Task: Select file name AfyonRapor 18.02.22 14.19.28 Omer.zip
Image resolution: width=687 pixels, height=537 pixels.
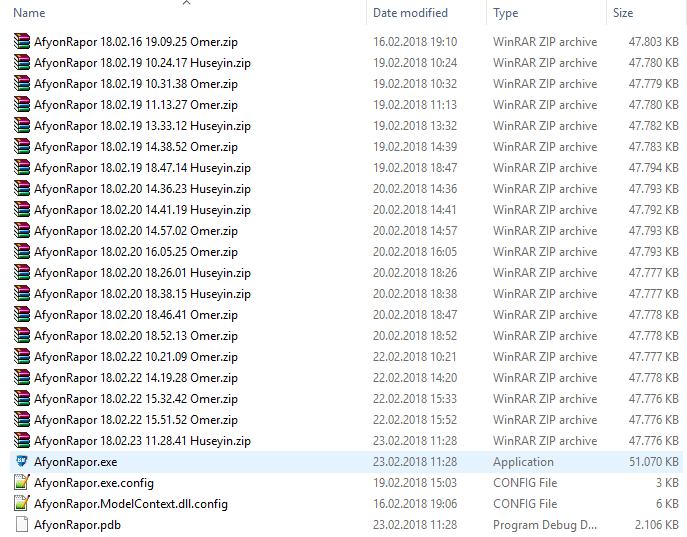Action: click(x=136, y=378)
